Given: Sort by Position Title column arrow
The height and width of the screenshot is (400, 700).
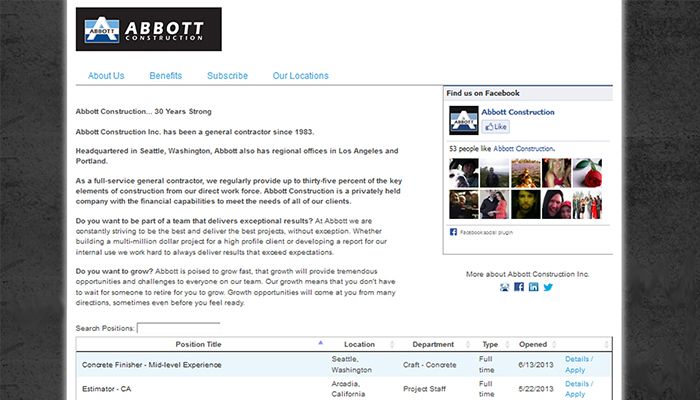Looking at the screenshot, I should 321,343.
